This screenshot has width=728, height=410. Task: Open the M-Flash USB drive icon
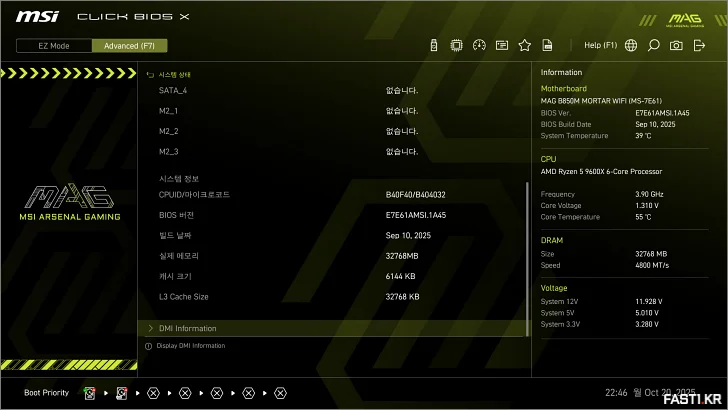(x=434, y=45)
